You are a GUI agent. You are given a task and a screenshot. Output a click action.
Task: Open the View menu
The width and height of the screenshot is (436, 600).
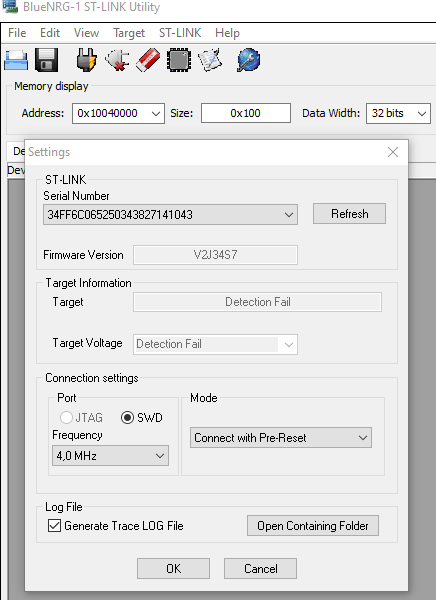pos(86,33)
